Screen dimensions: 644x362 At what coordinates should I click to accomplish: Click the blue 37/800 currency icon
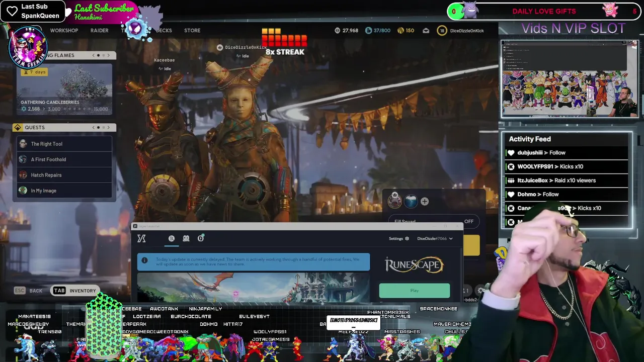[x=368, y=31]
